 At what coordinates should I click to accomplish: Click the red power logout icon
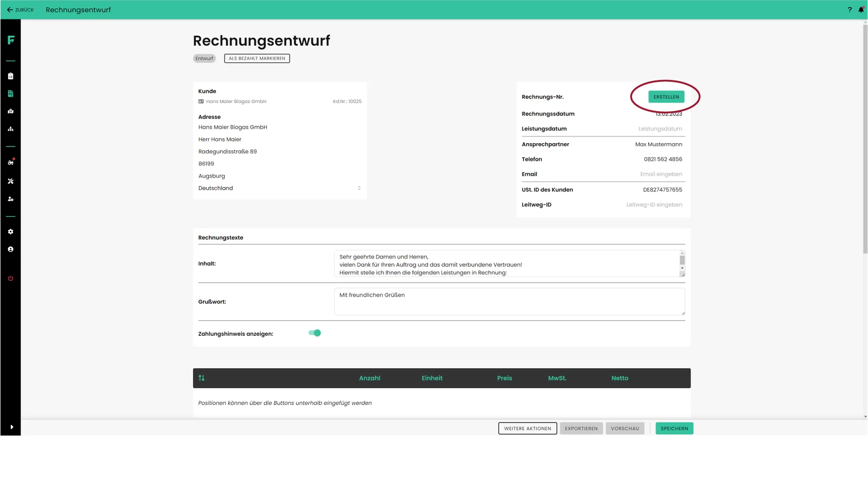[10, 279]
